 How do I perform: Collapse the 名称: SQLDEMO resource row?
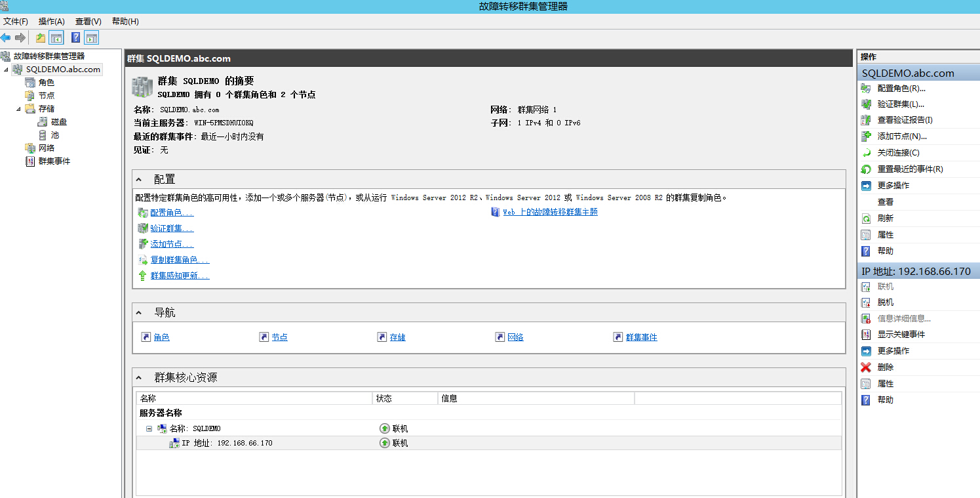[149, 428]
